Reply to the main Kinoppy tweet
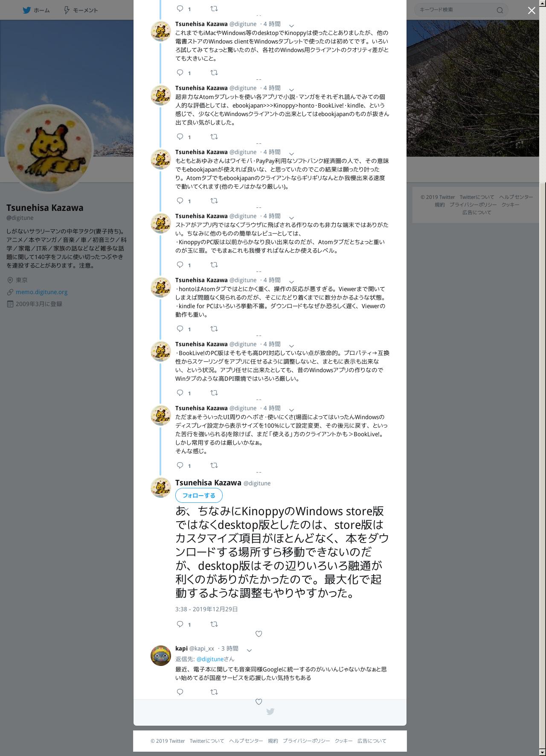Viewport: 546px width, 756px height. (x=180, y=624)
